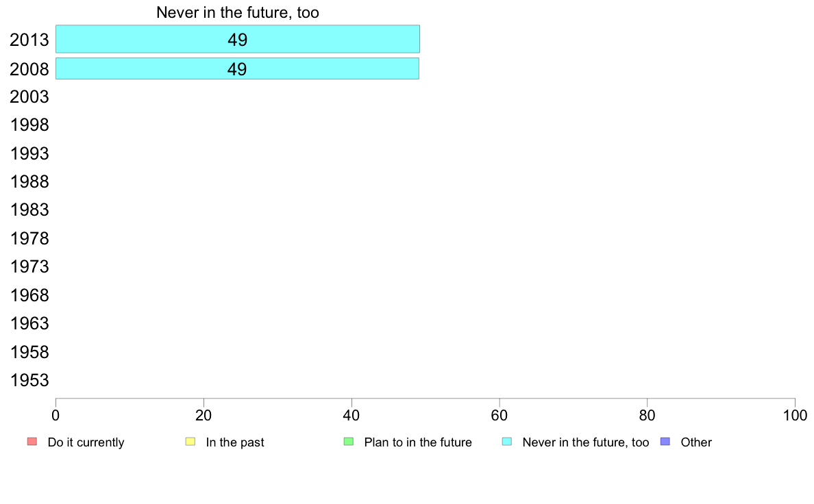
Task: Select the 2013 cyan bar
Action: point(238,39)
